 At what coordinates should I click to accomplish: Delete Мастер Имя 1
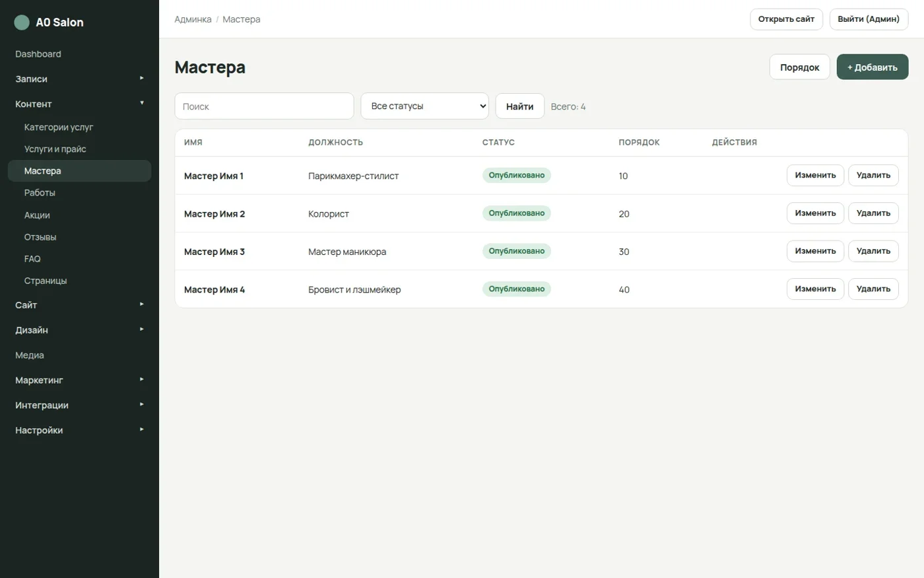[873, 175]
